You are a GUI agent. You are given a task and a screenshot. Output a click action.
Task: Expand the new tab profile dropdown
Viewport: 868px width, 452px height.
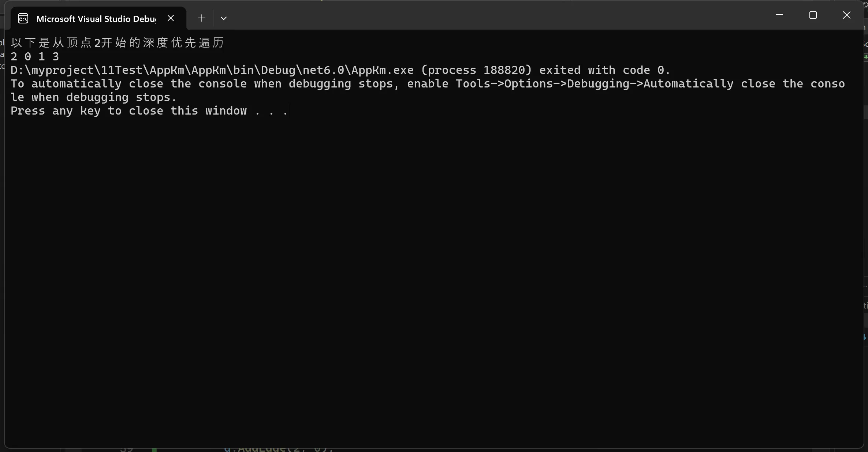tap(224, 18)
